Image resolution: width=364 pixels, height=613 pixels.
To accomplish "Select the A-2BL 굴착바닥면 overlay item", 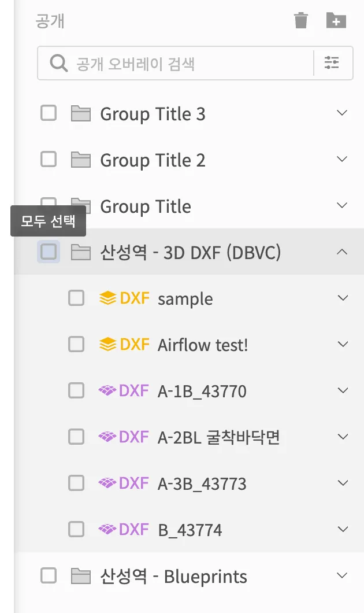I will (218, 438).
